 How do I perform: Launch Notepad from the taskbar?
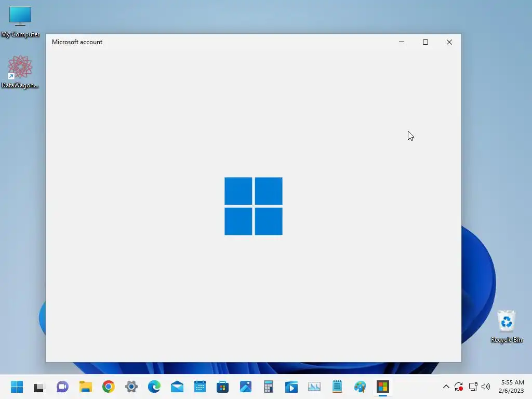[x=337, y=387]
